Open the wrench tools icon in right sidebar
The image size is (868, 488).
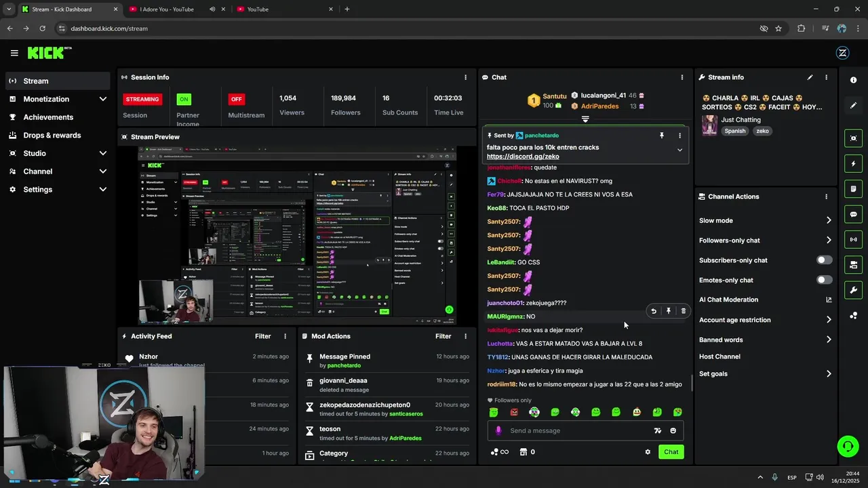click(x=853, y=290)
